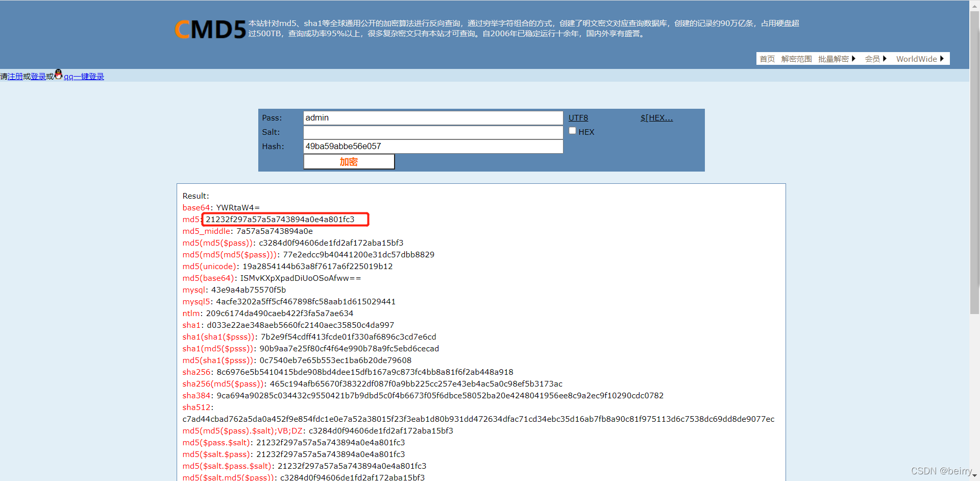980x481 pixels.
Task: Follow the 注册 register link
Action: click(15, 77)
